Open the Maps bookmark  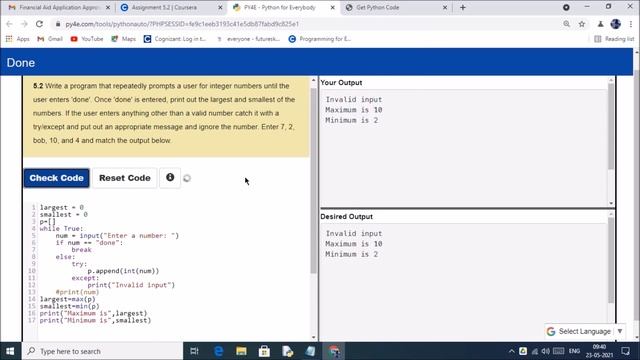(x=124, y=39)
